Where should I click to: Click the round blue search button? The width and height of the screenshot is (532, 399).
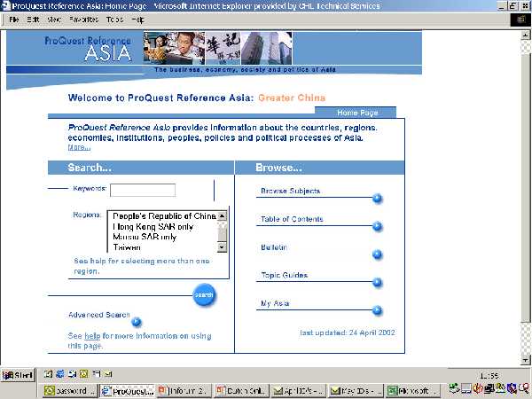click(204, 295)
